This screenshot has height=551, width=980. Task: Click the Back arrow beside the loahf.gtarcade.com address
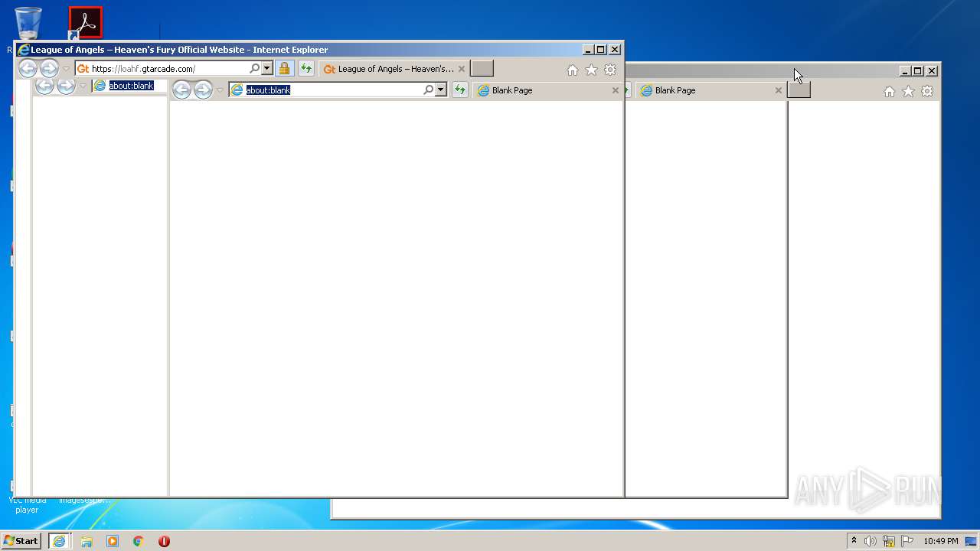28,69
